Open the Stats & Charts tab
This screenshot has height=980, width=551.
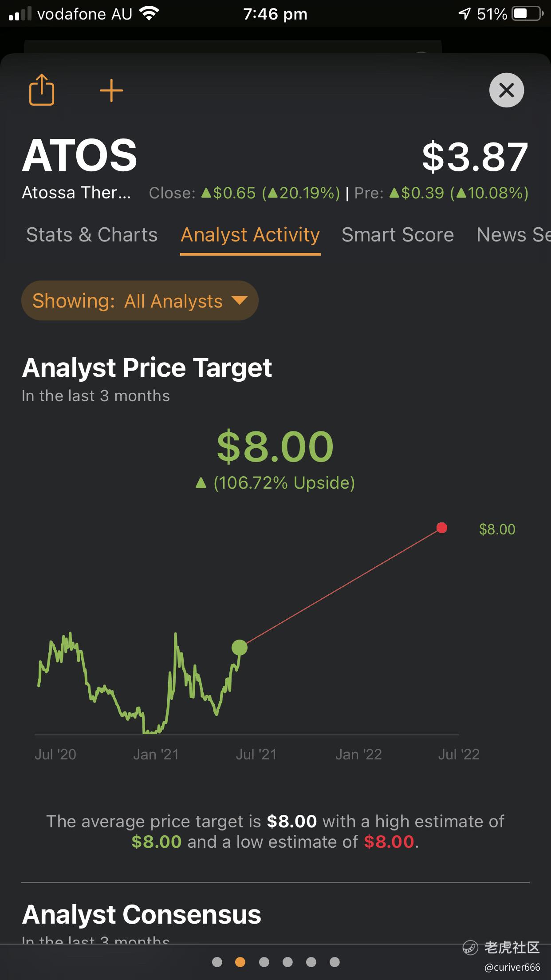tap(92, 235)
